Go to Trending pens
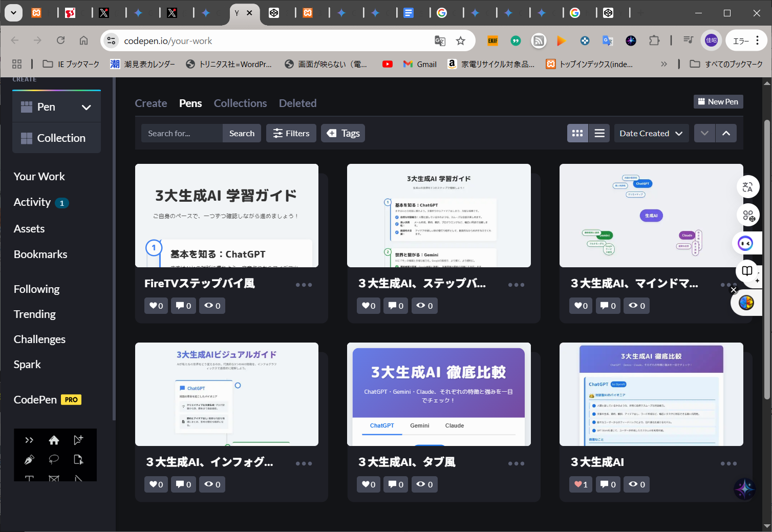The width and height of the screenshot is (772, 532). (35, 314)
